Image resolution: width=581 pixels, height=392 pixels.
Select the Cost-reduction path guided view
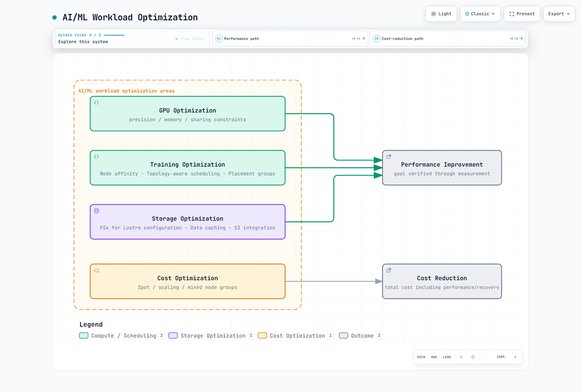click(448, 38)
